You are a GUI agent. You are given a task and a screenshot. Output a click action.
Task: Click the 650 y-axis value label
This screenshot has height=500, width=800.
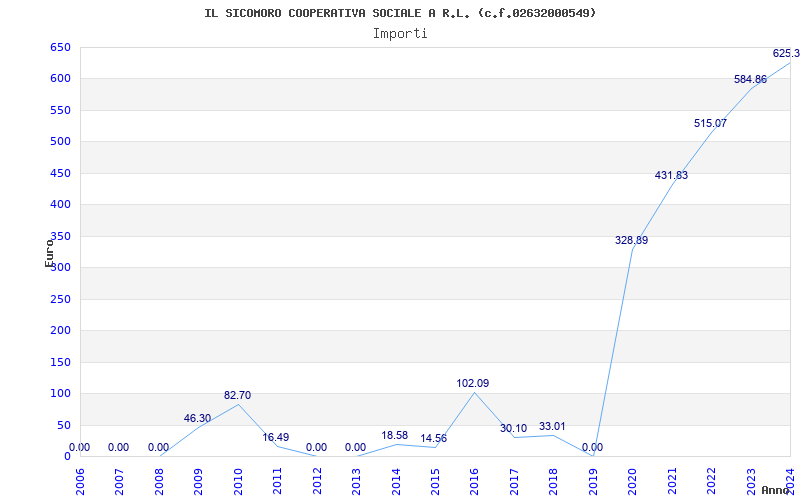pyautogui.click(x=60, y=47)
